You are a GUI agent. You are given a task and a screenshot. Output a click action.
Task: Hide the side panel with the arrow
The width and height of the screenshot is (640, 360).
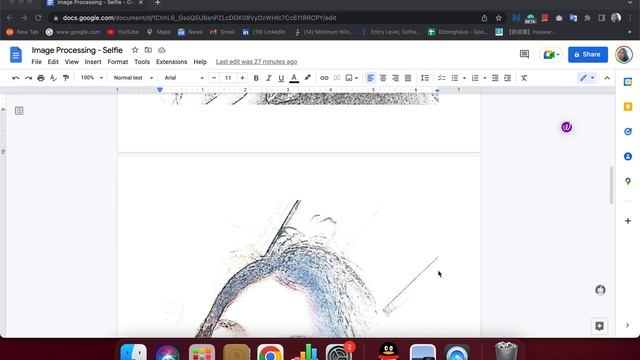pos(627,325)
